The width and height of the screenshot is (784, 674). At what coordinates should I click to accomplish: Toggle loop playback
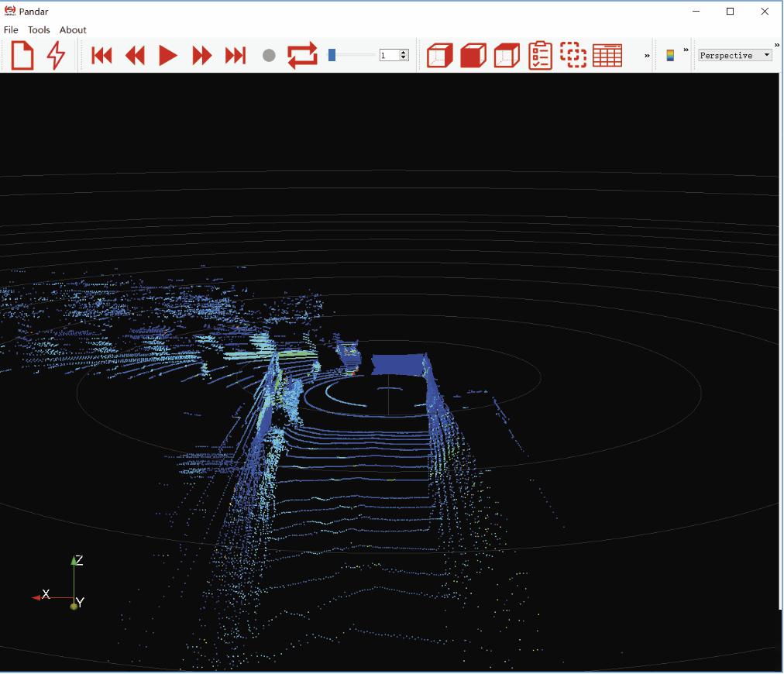pyautogui.click(x=302, y=55)
